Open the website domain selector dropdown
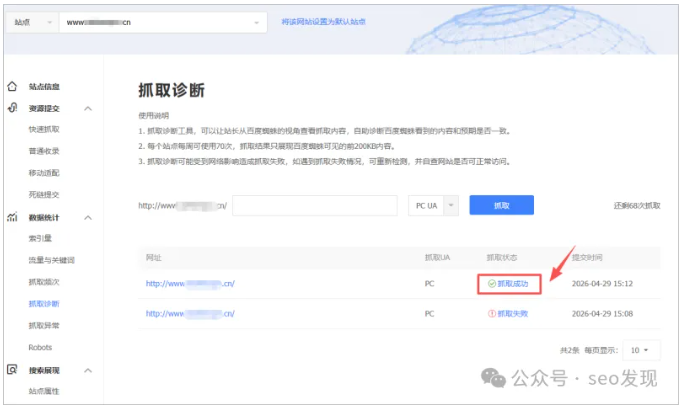 click(x=163, y=22)
